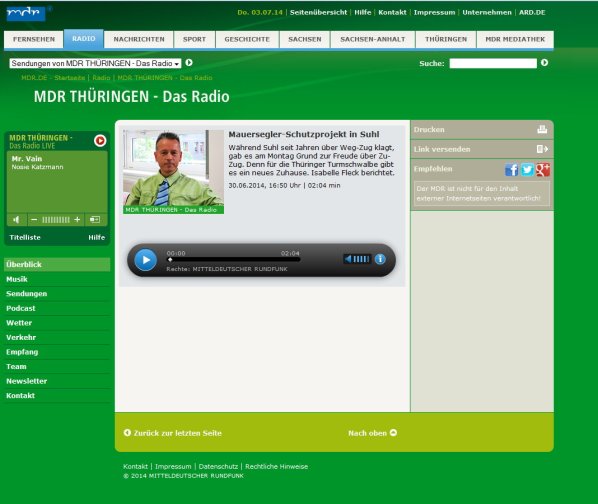Open the SPORT tab
The image size is (598, 504).
tap(195, 39)
